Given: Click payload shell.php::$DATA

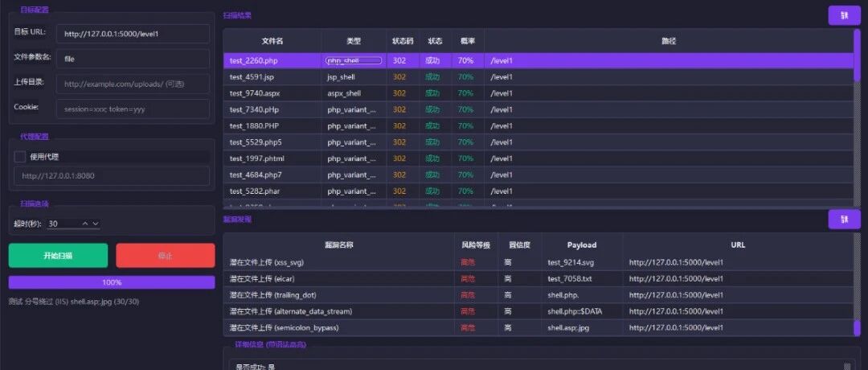Looking at the screenshot, I should coord(575,311).
